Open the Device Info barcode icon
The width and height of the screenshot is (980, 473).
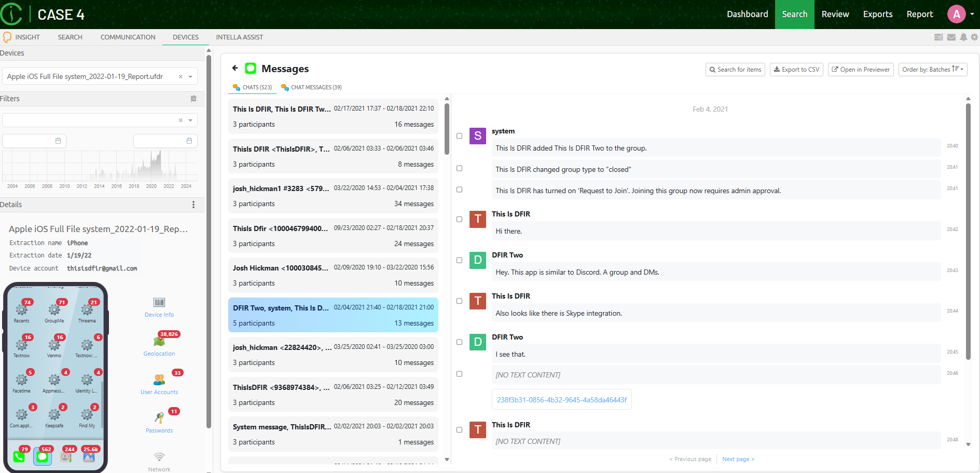159,303
